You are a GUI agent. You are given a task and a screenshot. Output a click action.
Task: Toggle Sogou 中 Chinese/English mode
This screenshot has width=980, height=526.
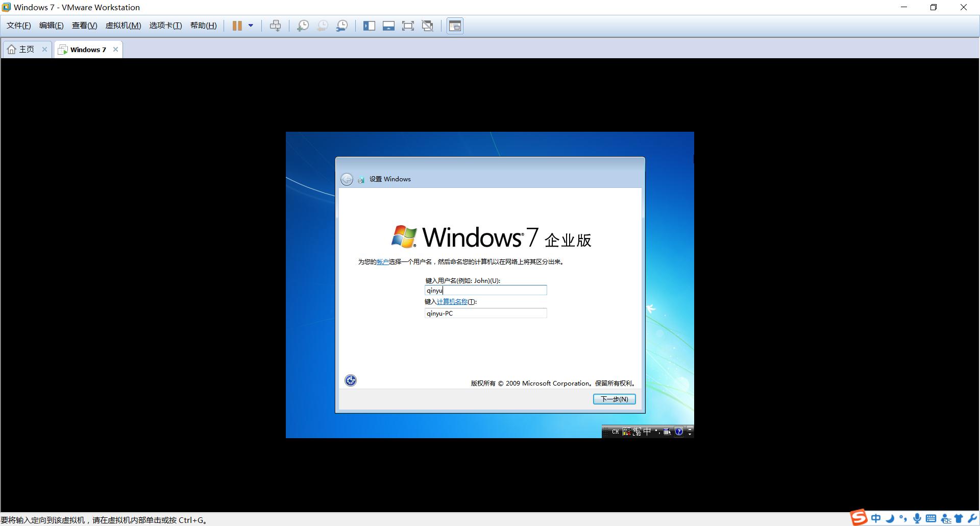pos(876,518)
